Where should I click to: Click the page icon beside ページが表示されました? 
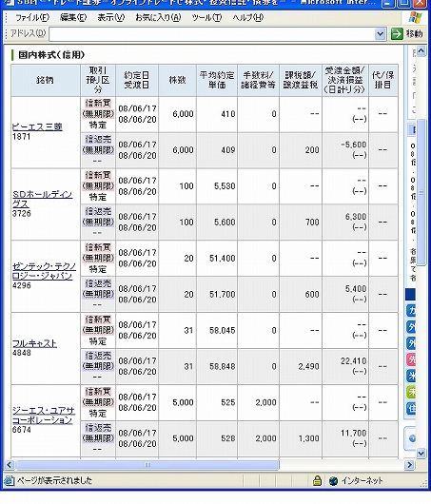[10, 481]
